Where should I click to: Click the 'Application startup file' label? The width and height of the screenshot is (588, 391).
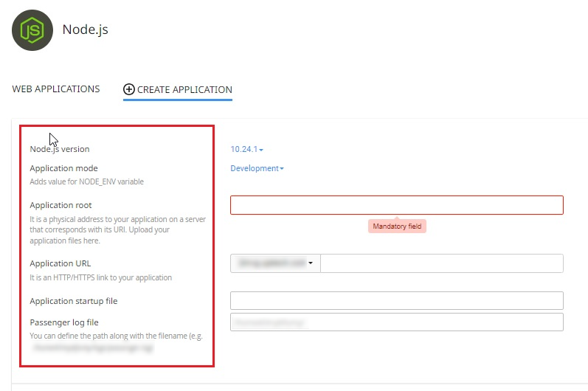click(74, 301)
